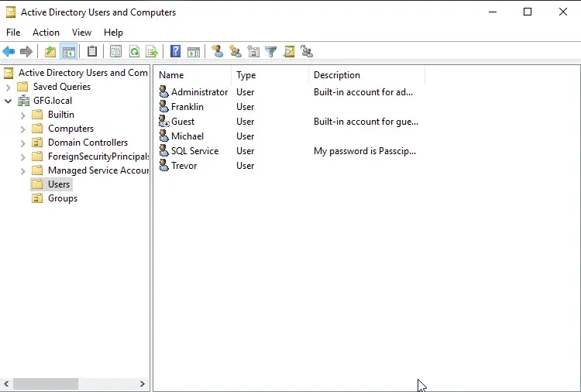Expand the Domain Controllers node
This screenshot has height=392, width=581.
(23, 143)
